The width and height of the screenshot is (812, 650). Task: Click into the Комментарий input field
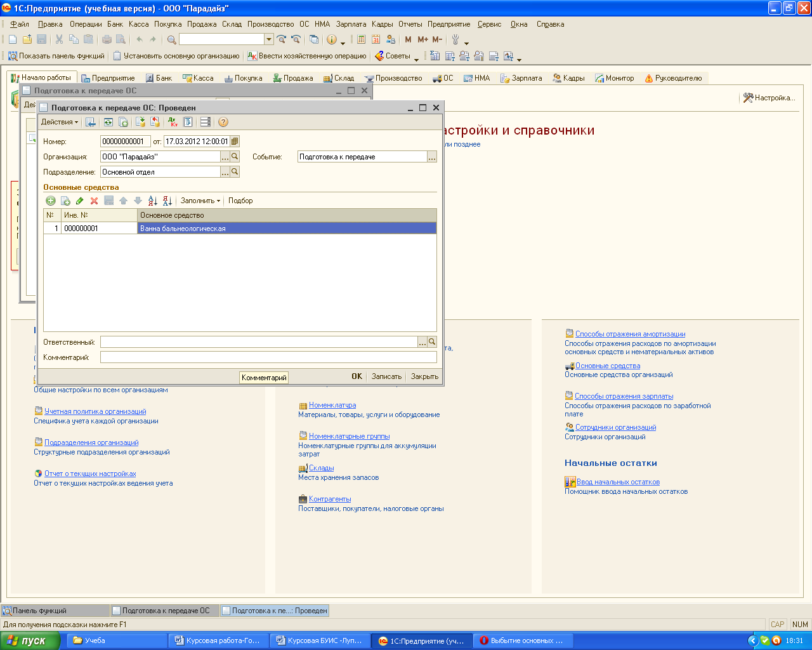point(268,357)
